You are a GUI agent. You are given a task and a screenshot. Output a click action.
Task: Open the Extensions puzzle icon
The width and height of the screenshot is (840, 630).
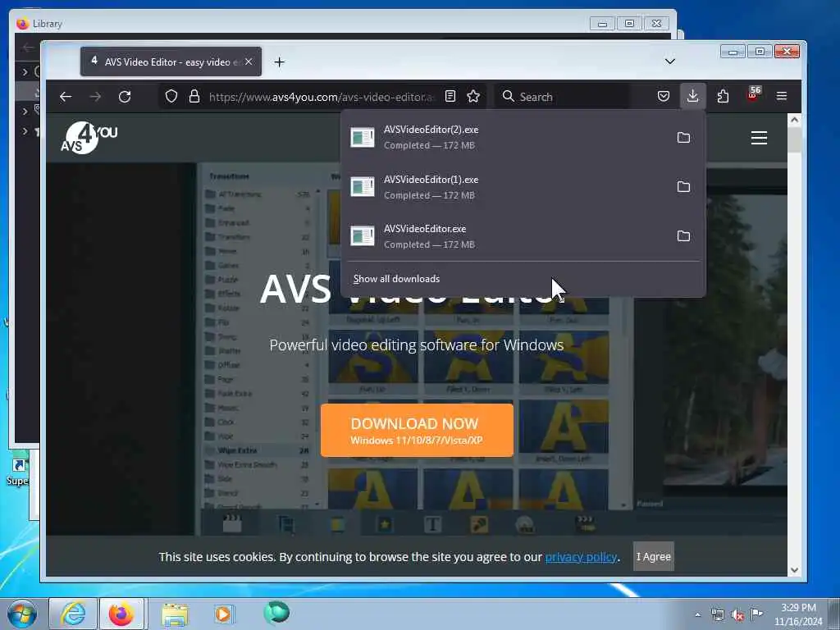click(x=723, y=97)
